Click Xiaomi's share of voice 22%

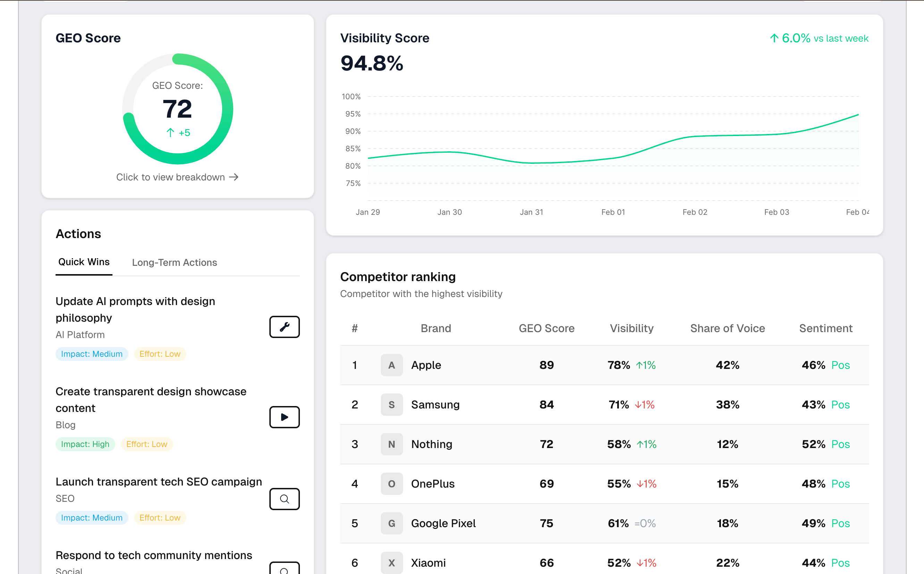coord(727,563)
